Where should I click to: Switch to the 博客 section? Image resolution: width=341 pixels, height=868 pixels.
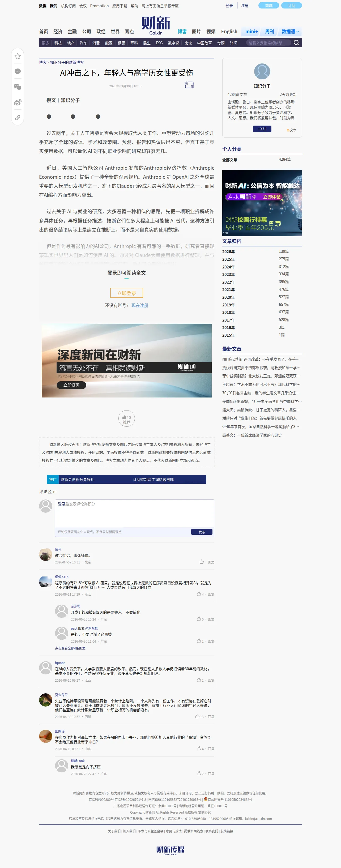click(x=182, y=32)
